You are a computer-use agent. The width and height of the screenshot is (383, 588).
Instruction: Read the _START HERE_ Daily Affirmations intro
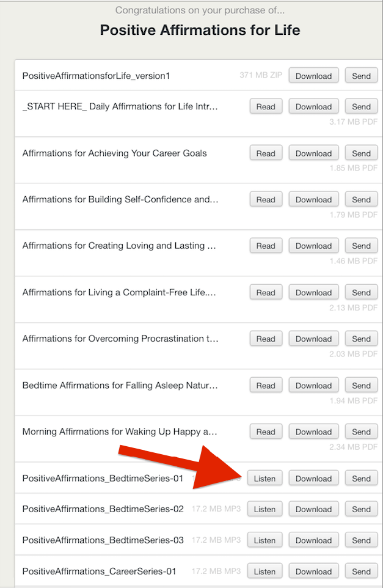click(x=266, y=106)
